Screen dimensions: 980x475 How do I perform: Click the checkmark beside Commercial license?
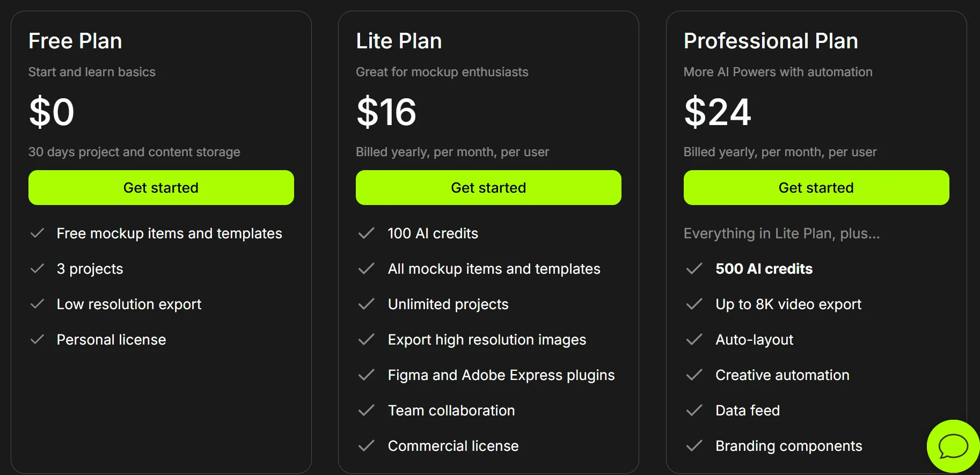pos(367,445)
